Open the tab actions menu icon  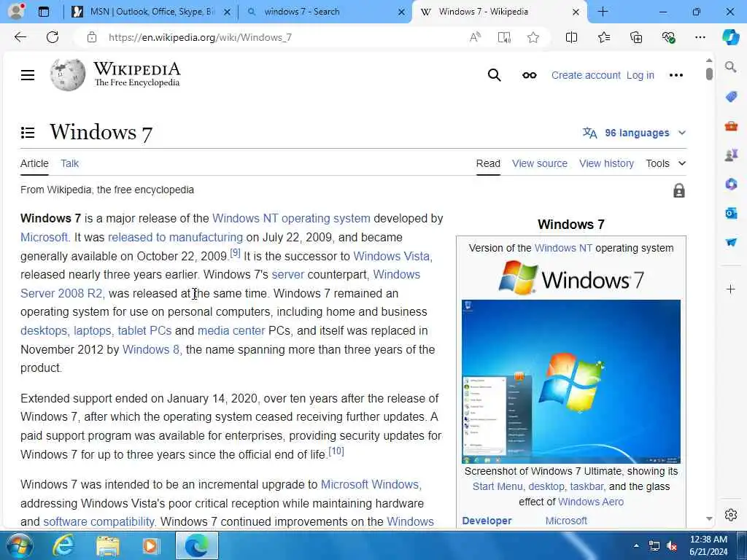(x=43, y=12)
